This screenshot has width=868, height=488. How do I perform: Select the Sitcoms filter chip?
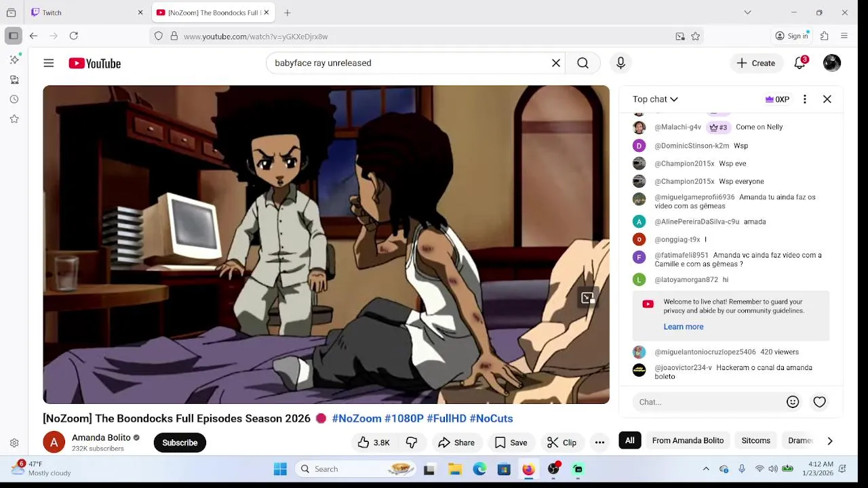tap(755, 441)
